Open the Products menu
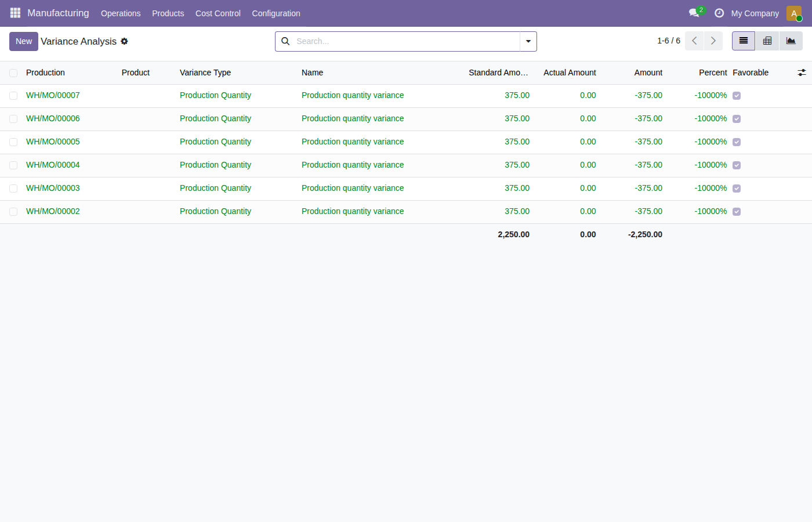 click(168, 13)
